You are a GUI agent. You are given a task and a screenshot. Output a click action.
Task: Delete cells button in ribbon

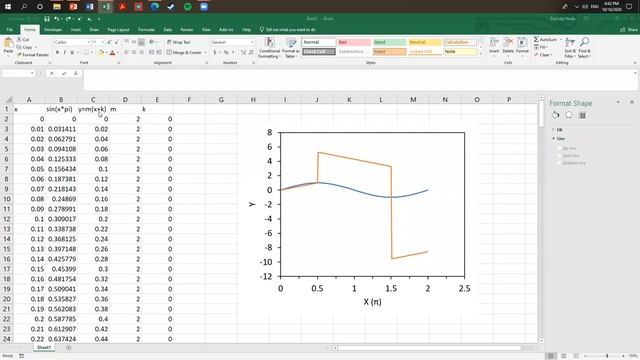point(508,46)
